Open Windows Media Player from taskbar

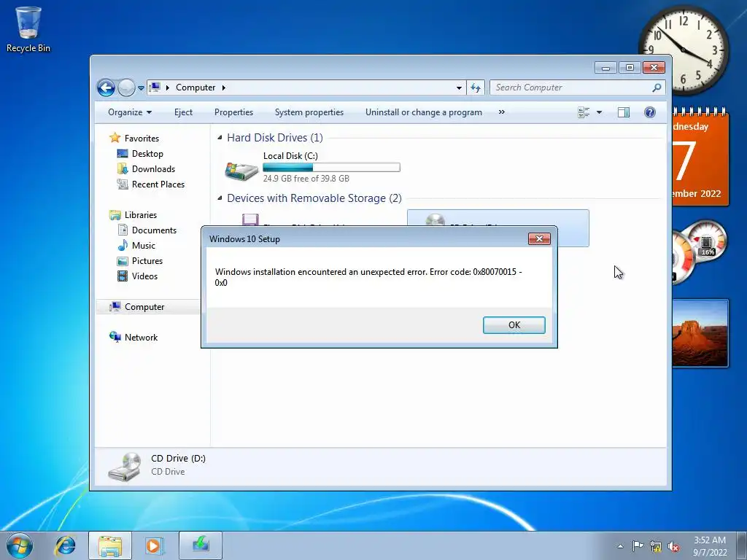click(154, 545)
